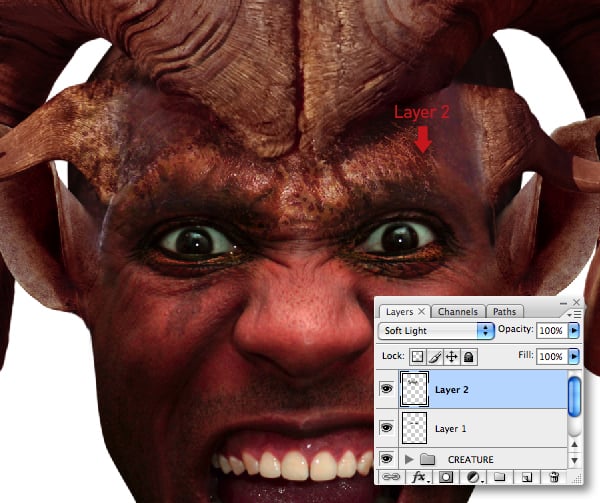Hide Layer 2 visibility eye
Screen dimensions: 600x503
coord(386,389)
